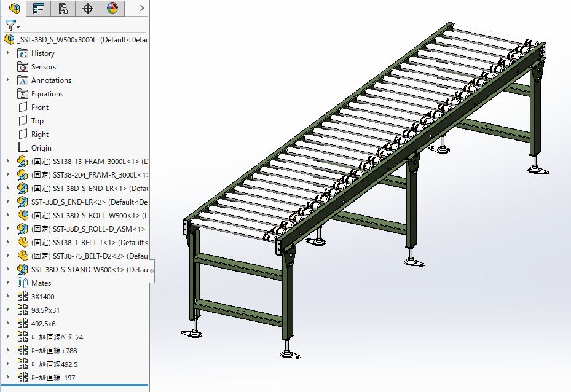Expand the History folder

7,53
